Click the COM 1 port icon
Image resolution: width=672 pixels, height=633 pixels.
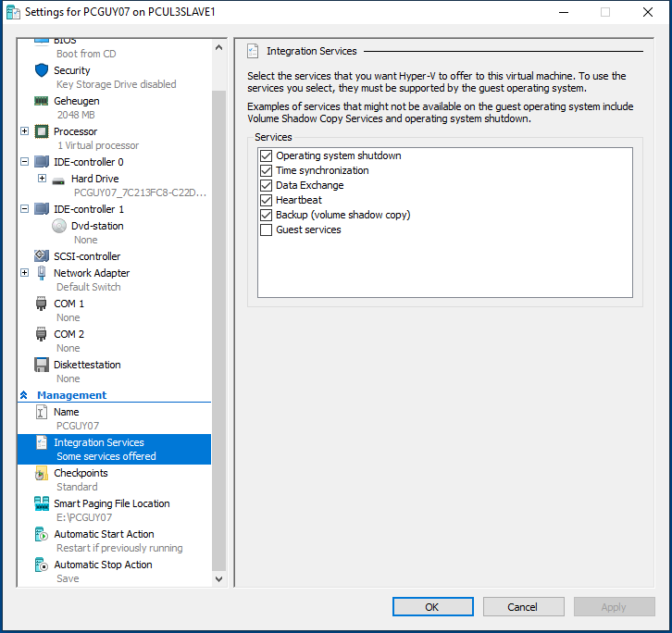41,304
